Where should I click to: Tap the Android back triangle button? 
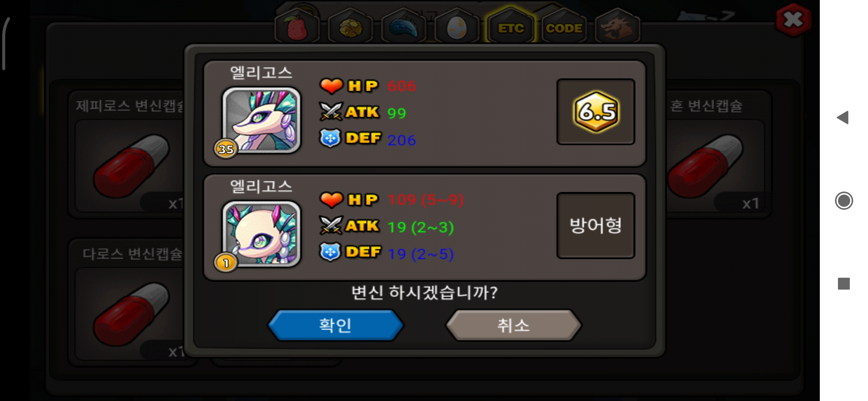(x=843, y=117)
